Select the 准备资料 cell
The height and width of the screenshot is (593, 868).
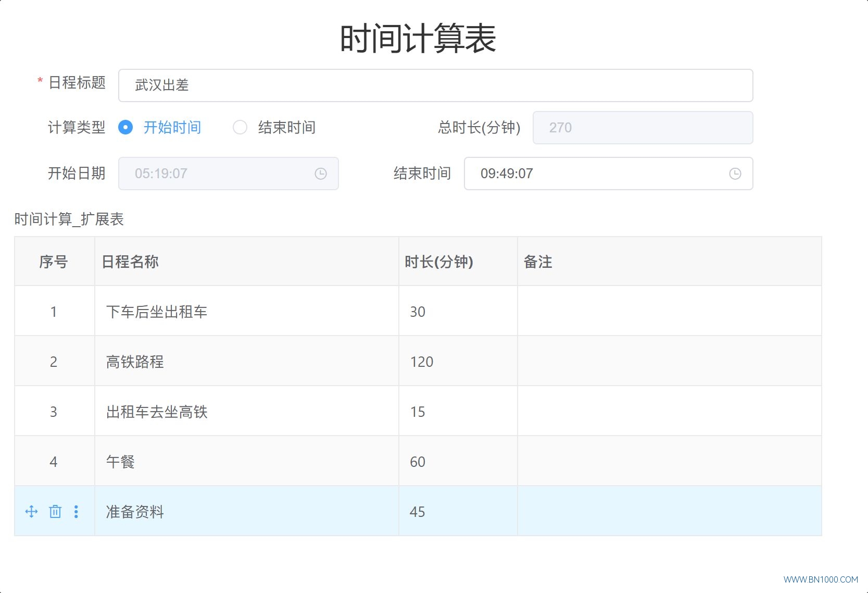pyautogui.click(x=247, y=511)
